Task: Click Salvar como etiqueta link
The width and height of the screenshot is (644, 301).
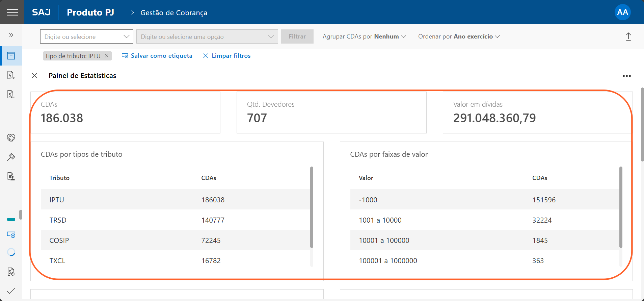Action: click(157, 56)
